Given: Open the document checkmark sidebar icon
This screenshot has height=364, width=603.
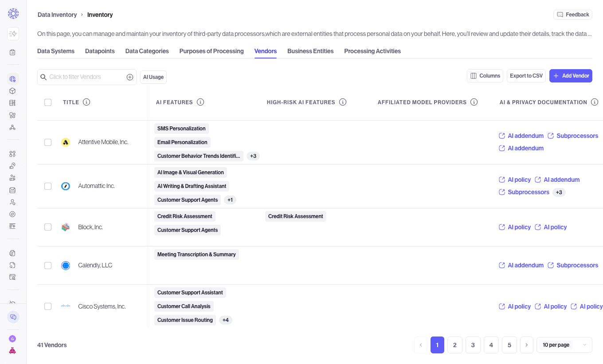Looking at the screenshot, I should click(12, 253).
